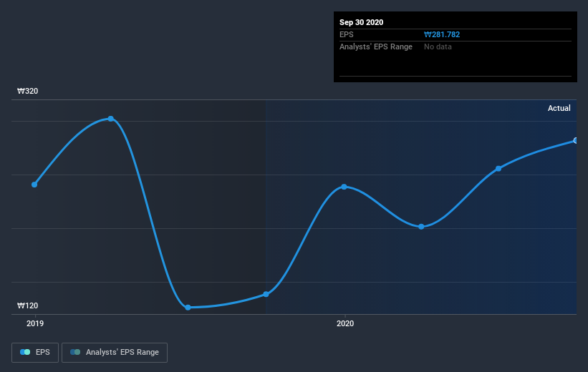Screen dimensions: 588x372
Task: Click the data point at the Actual shading start
Action: pos(266,295)
